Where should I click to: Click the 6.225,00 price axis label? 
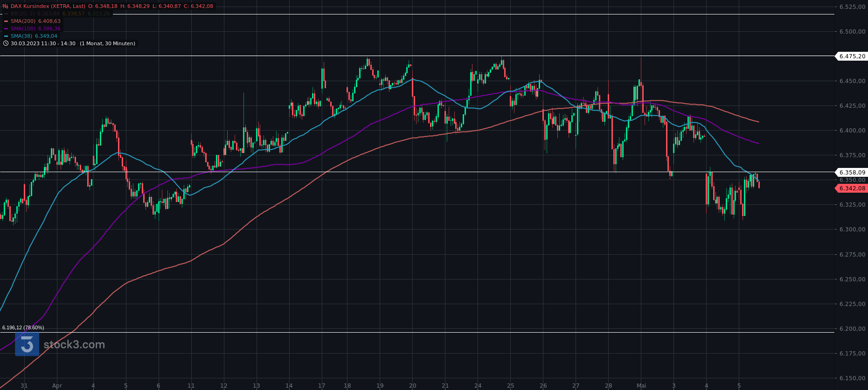[x=852, y=304]
